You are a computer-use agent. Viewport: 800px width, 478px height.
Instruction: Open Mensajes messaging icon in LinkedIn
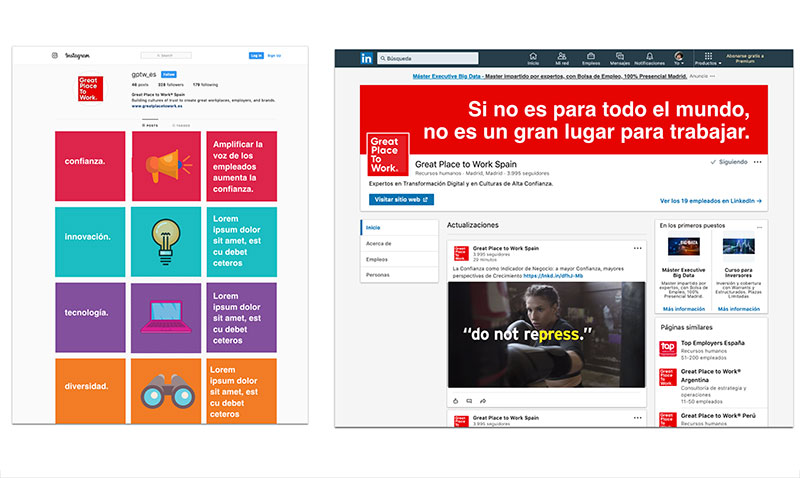[x=620, y=58]
